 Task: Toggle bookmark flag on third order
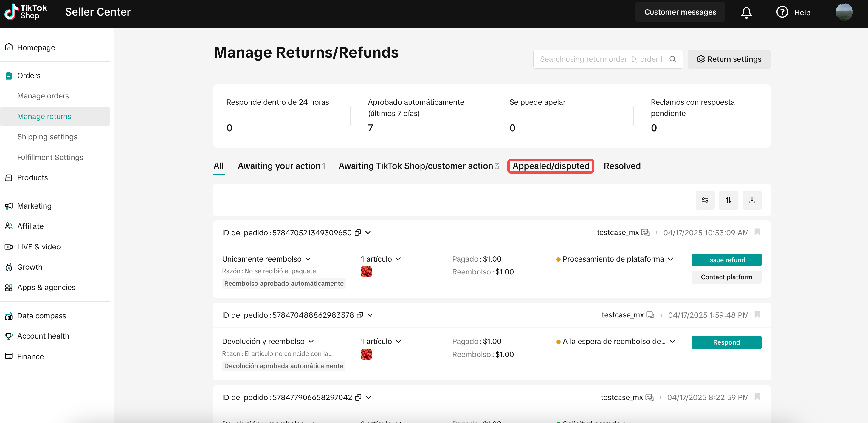click(x=757, y=397)
